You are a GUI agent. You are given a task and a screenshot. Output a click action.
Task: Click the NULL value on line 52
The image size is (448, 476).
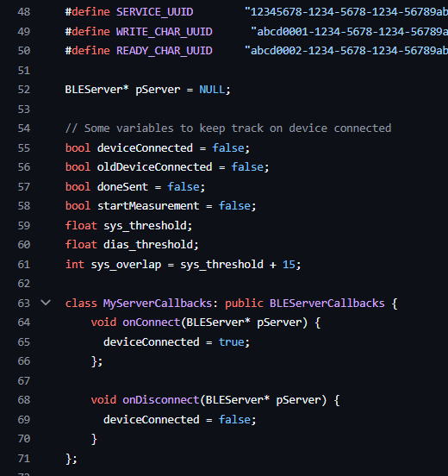pyautogui.click(x=212, y=90)
